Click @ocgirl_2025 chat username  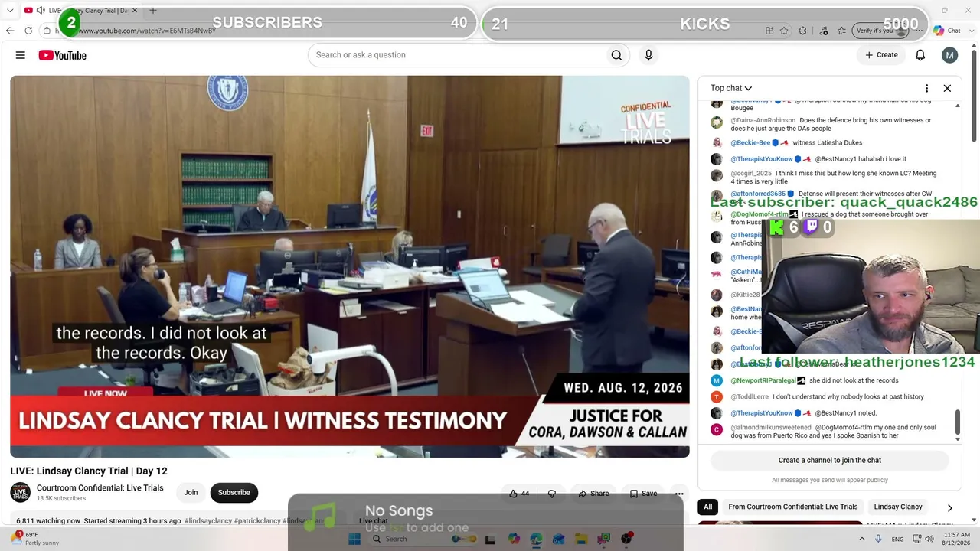coord(751,174)
